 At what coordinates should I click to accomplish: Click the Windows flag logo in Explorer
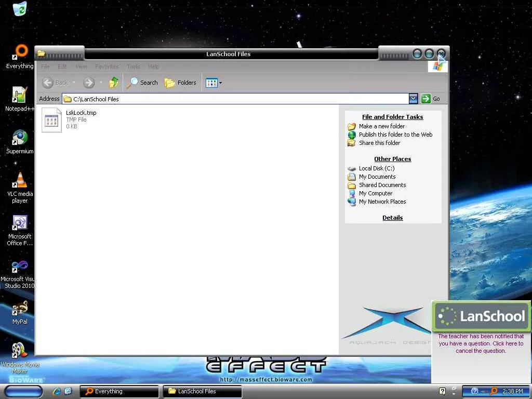click(437, 66)
